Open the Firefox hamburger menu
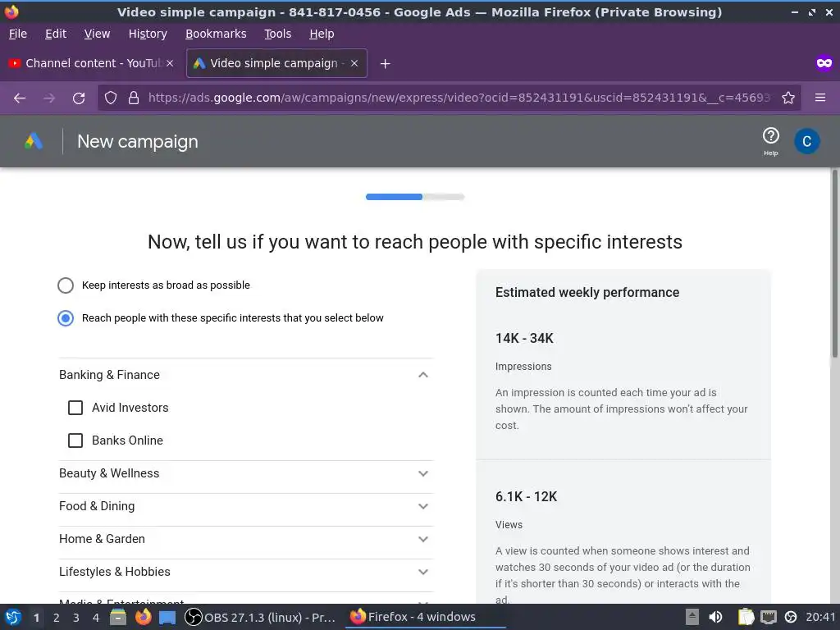Image resolution: width=840 pixels, height=630 pixels. click(x=819, y=98)
